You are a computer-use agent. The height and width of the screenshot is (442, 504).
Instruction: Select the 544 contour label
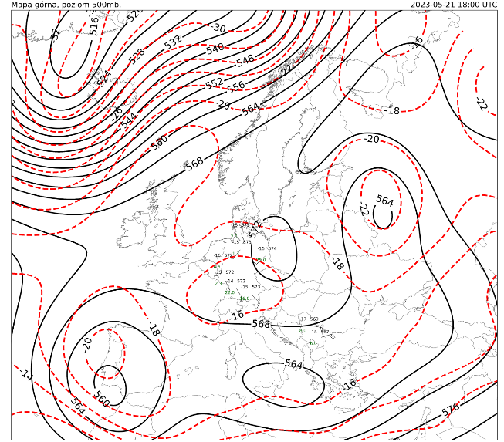129,120
